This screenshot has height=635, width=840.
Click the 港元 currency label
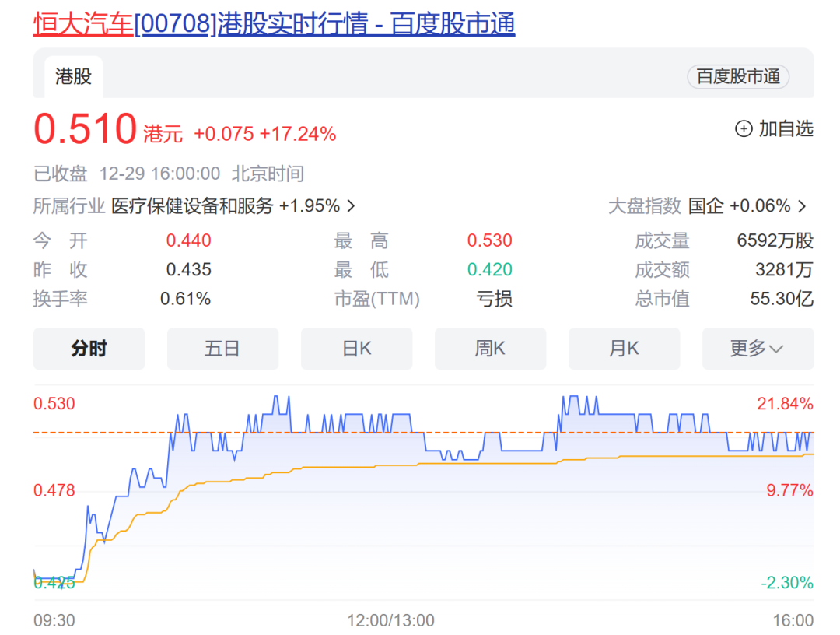pos(163,134)
